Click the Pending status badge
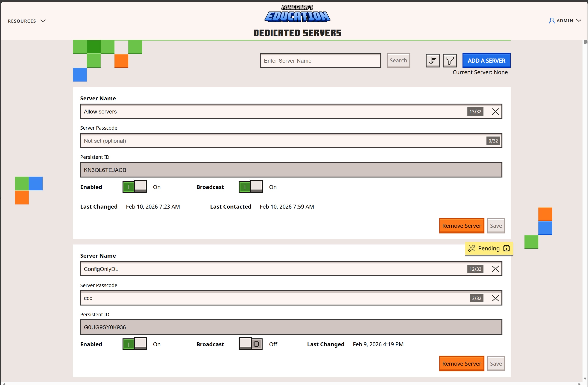Screen dimensions: 588x387 pos(488,248)
